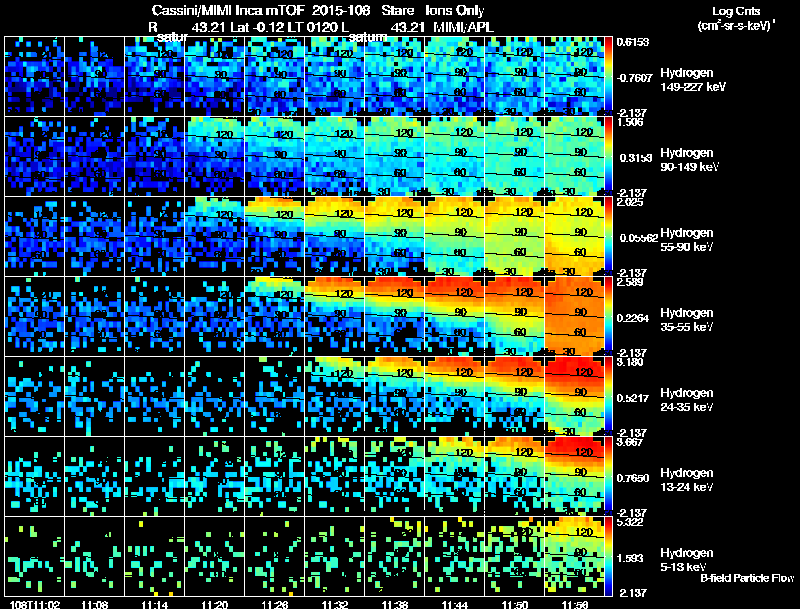The height and width of the screenshot is (609, 800).
Task: Select the 11:56 panel in 35-55 keV row
Action: (x=574, y=316)
